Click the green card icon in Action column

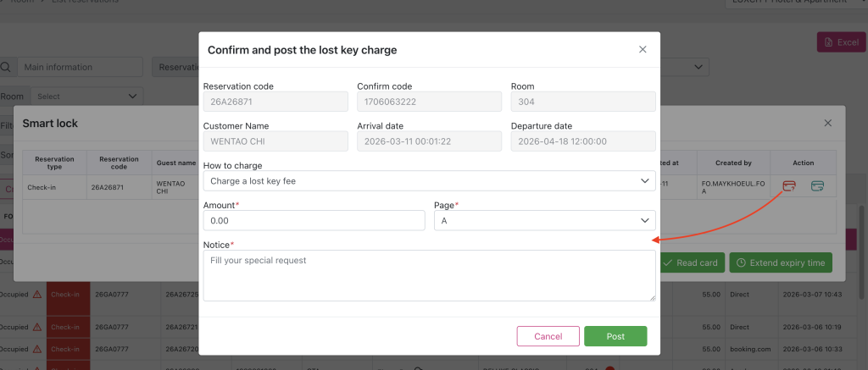(817, 185)
